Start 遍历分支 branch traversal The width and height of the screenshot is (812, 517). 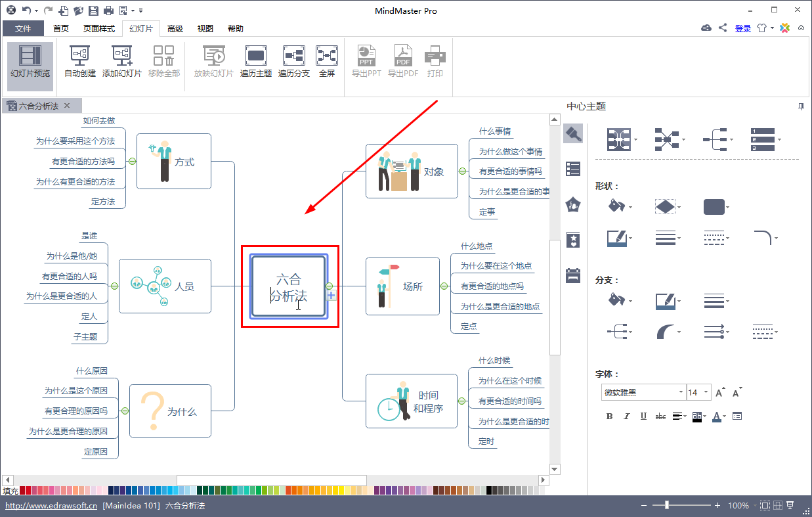(293, 62)
